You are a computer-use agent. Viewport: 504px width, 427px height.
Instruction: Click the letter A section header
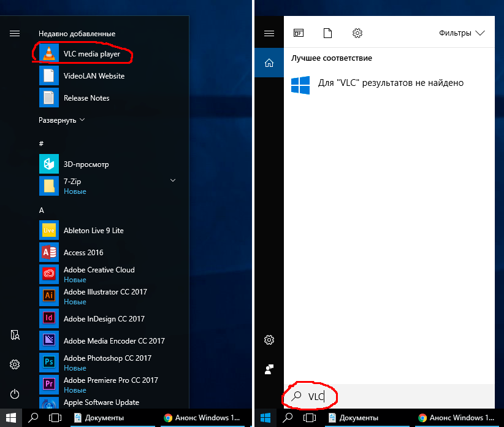pos(42,210)
